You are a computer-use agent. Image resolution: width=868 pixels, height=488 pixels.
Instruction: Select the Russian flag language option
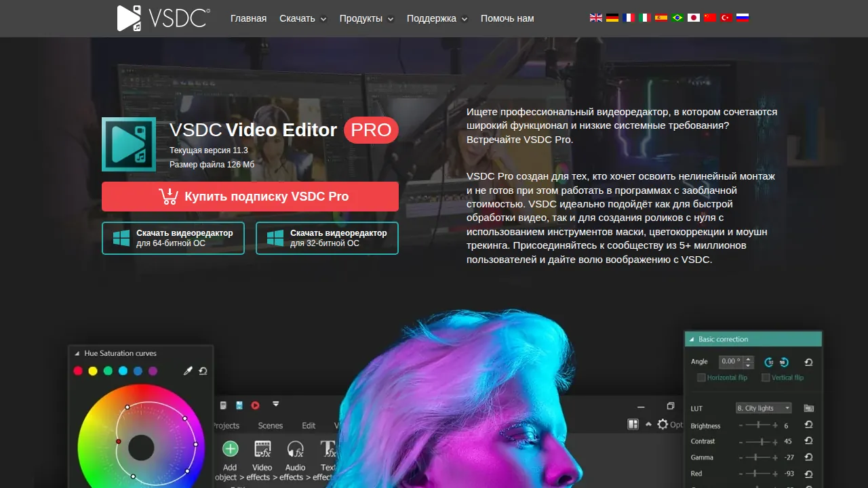tap(743, 18)
